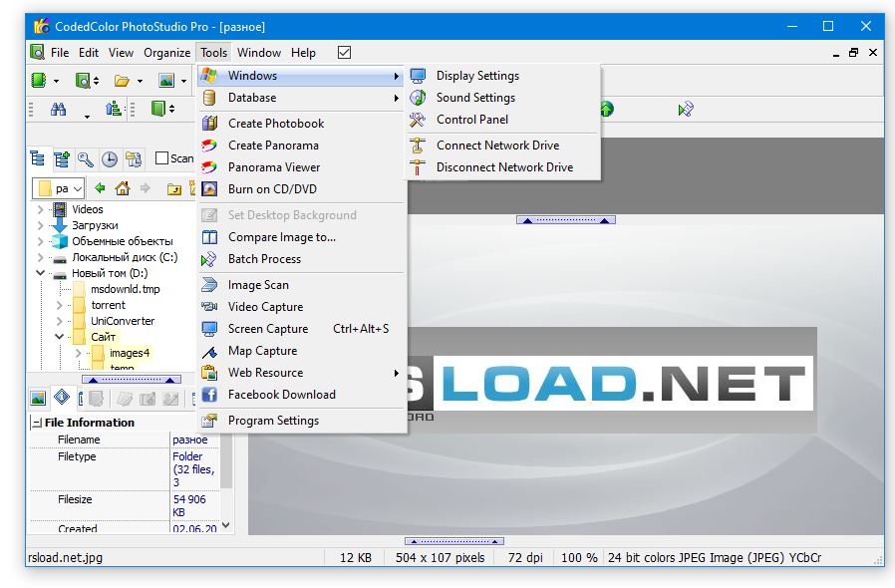Select Batch Process entry

coord(301,259)
